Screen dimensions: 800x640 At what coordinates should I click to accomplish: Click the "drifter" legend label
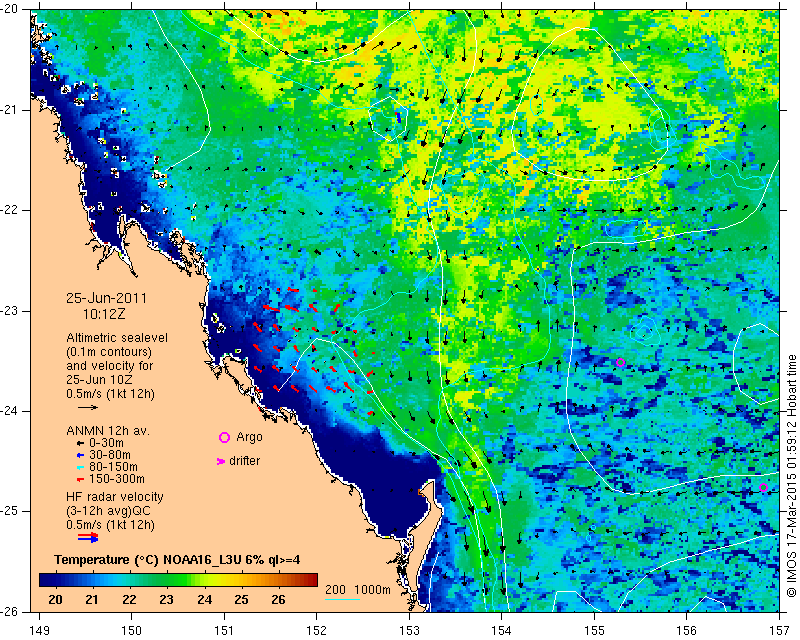point(244,461)
